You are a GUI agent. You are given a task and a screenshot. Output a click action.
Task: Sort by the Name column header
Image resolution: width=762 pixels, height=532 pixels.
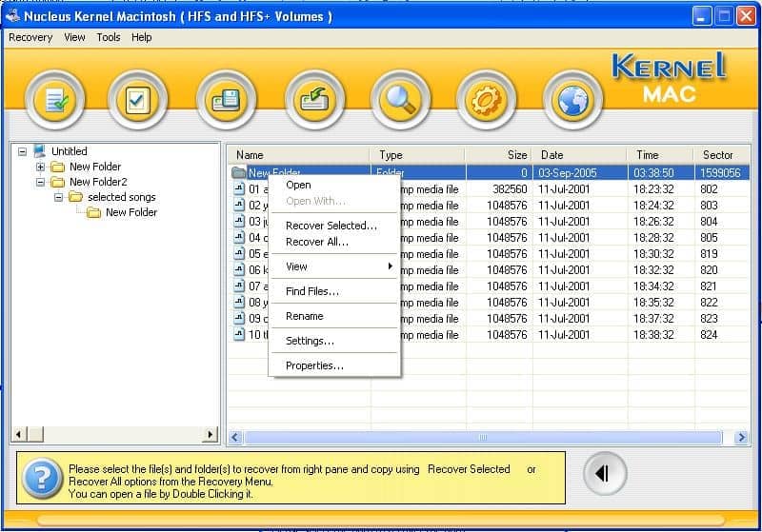coord(299,155)
